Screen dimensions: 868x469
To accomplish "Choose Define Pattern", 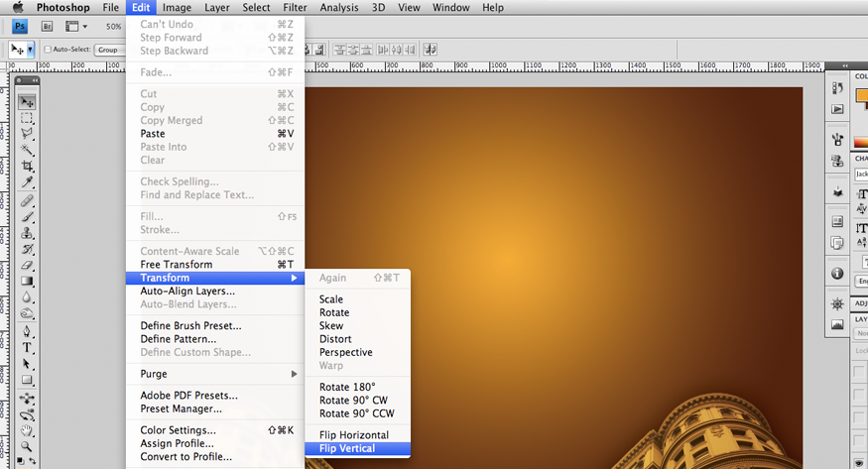I will [x=215, y=339].
